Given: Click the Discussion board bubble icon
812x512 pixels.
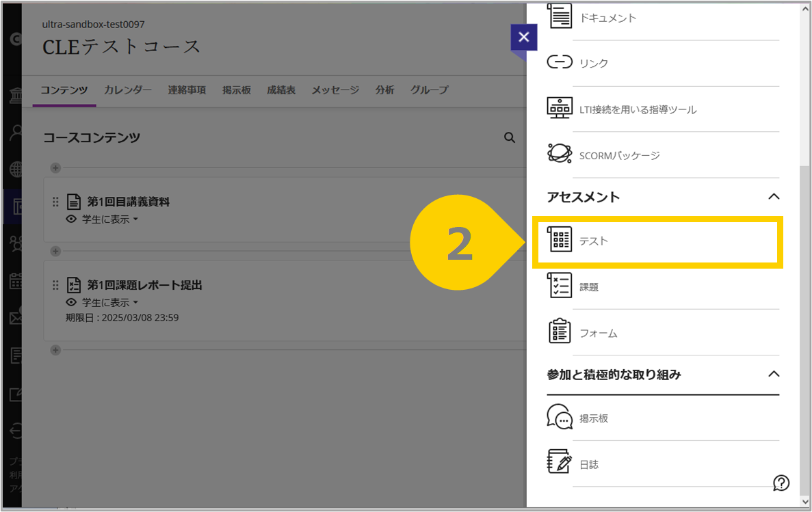Looking at the screenshot, I should coord(560,417).
